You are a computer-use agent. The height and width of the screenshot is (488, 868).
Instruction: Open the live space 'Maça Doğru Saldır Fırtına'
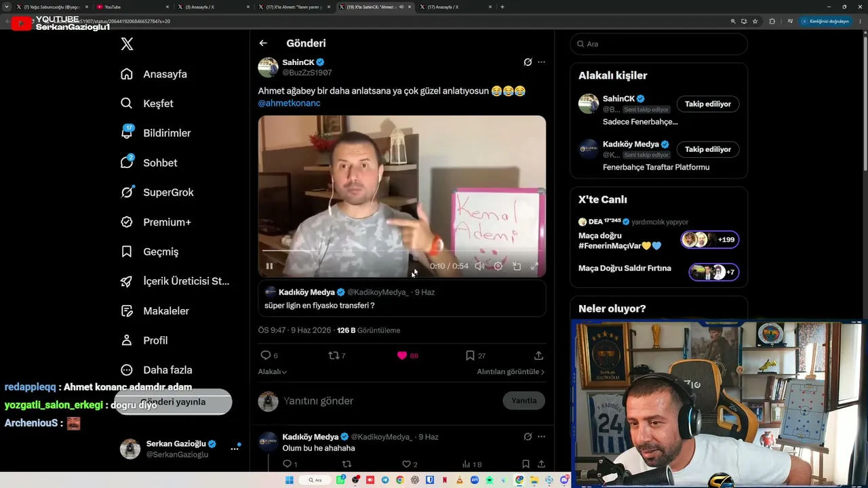(658, 271)
